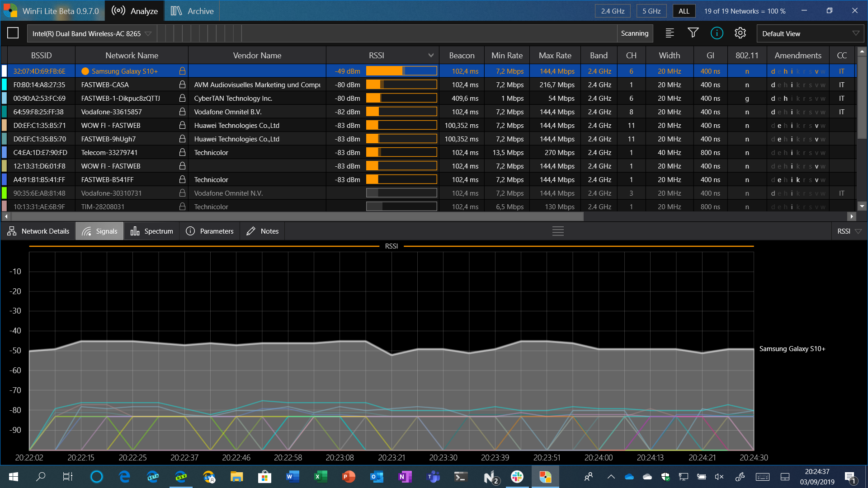Viewport: 868px width, 488px height.
Task: Click the horizontal scrollbar right arrow
Action: point(852,216)
